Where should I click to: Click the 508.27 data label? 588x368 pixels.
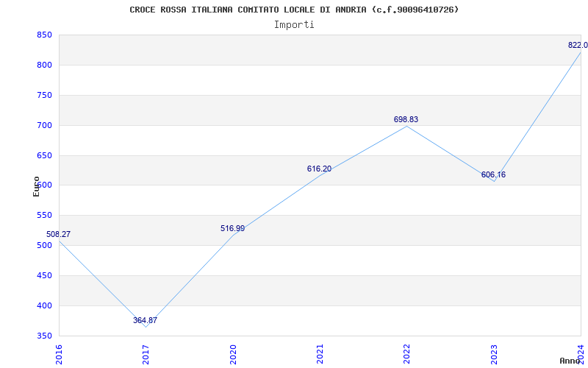pos(58,234)
